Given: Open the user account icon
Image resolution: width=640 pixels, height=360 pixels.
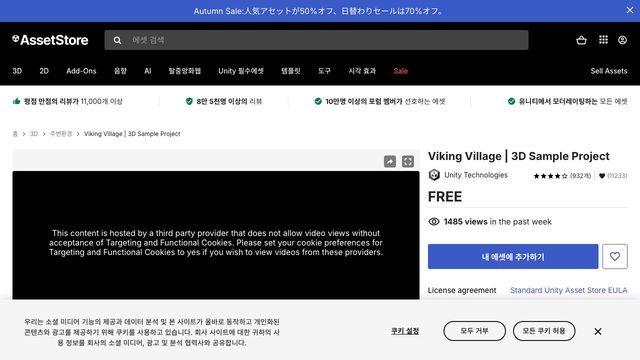Looking at the screenshot, I should [x=622, y=40].
